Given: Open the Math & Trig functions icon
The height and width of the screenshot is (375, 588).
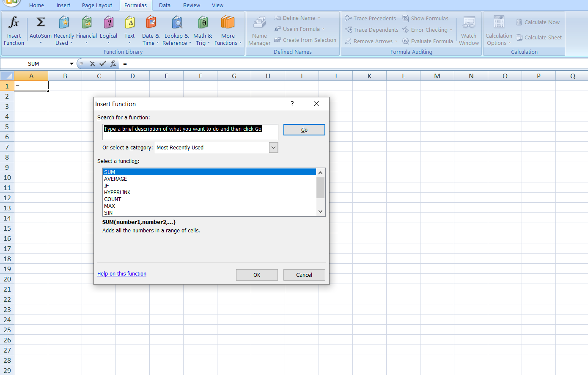Looking at the screenshot, I should (x=203, y=22).
